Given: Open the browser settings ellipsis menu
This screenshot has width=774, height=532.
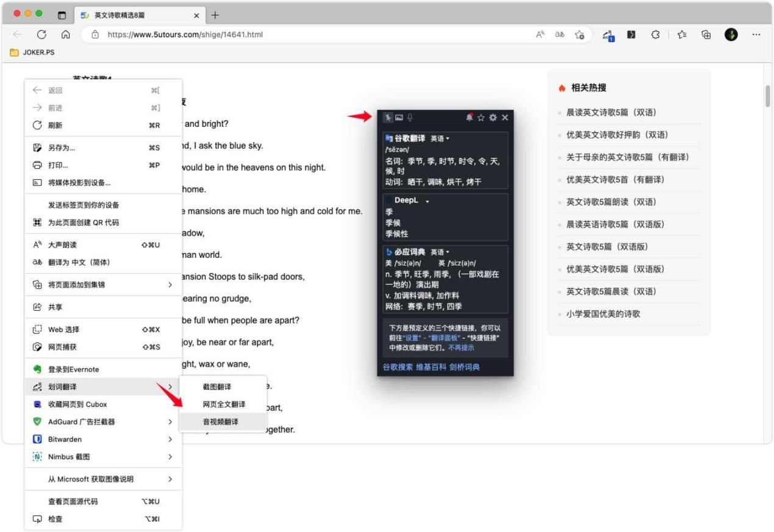Looking at the screenshot, I should 756,35.
